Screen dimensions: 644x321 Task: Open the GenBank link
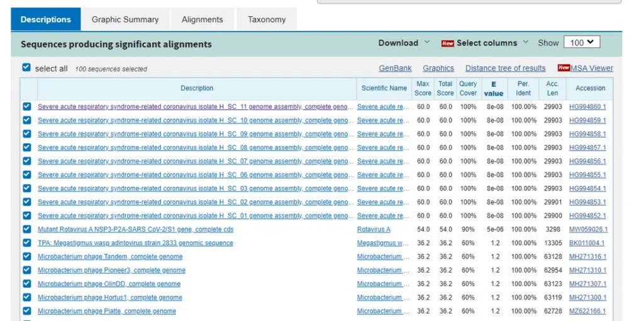coord(395,68)
